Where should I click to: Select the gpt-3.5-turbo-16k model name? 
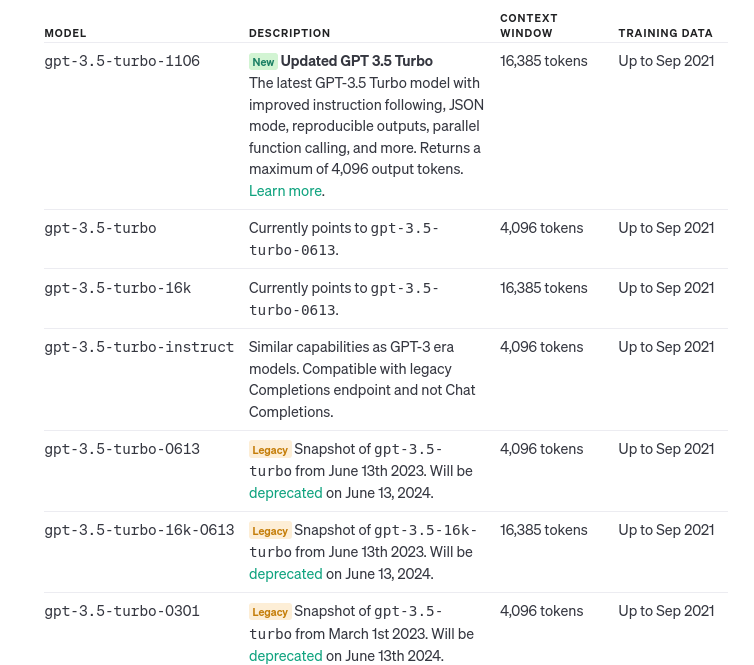click(117, 288)
